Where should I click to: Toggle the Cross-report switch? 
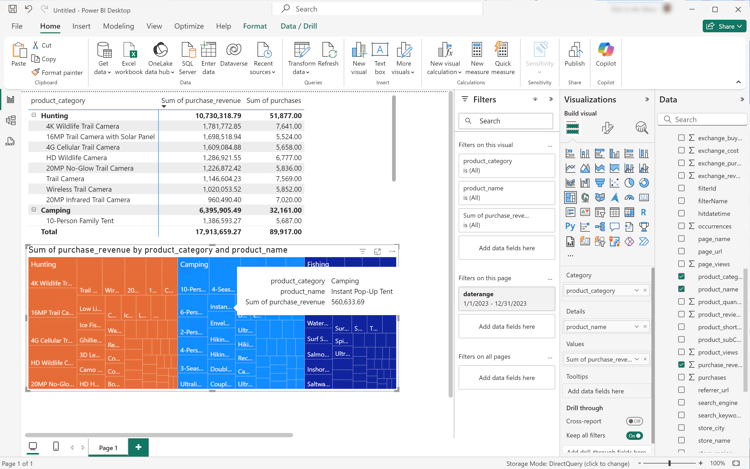(x=634, y=422)
